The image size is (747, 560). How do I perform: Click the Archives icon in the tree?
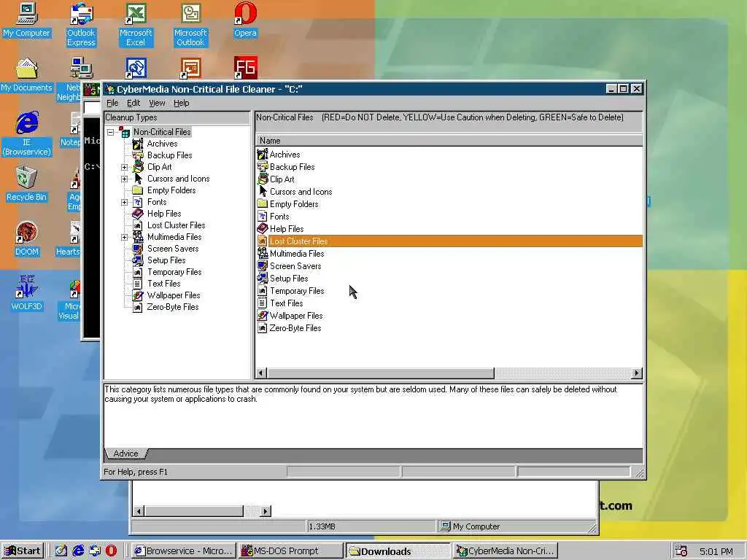click(138, 144)
